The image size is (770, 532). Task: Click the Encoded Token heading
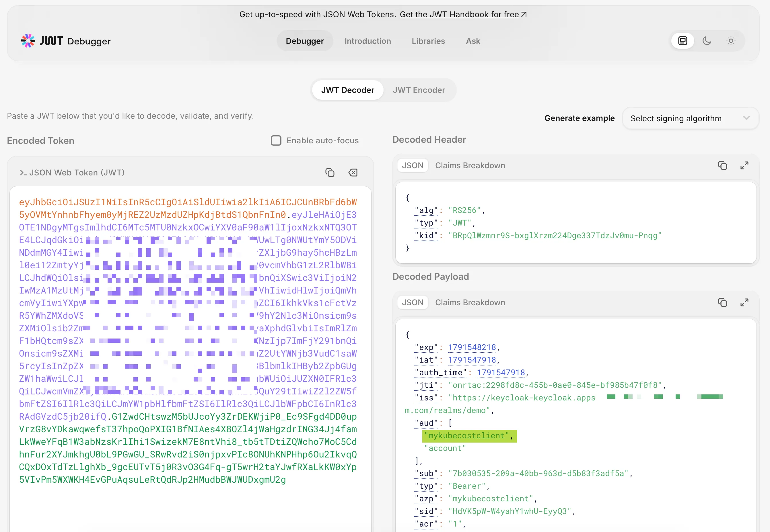click(x=41, y=141)
